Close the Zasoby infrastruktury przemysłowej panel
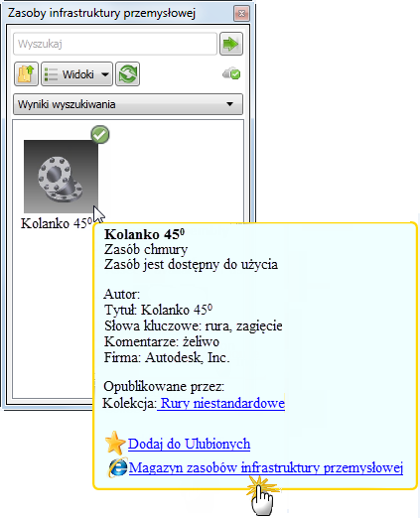The image size is (420, 518). (241, 14)
